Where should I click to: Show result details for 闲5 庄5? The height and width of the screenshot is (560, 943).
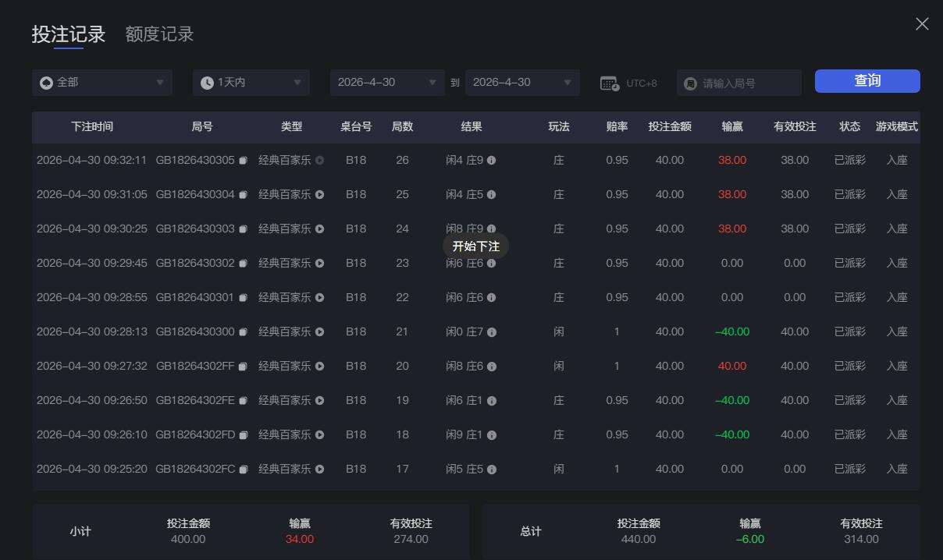(492, 470)
